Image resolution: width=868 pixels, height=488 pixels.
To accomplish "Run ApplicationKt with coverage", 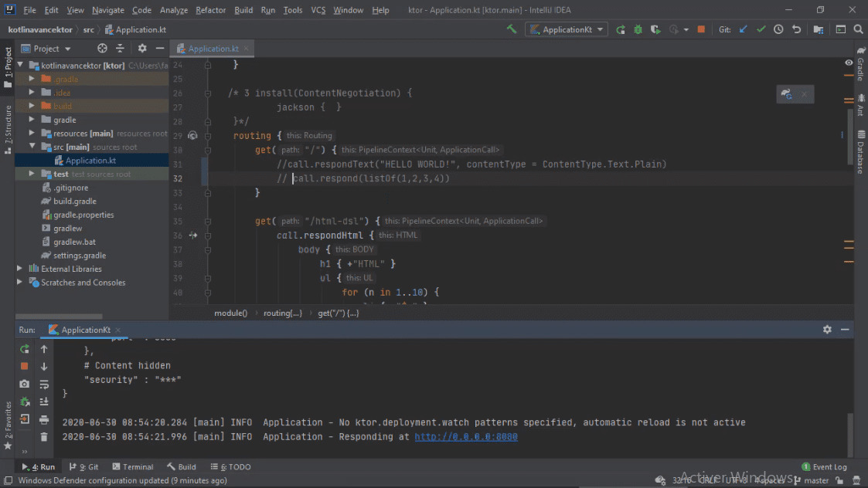I will (x=656, y=30).
